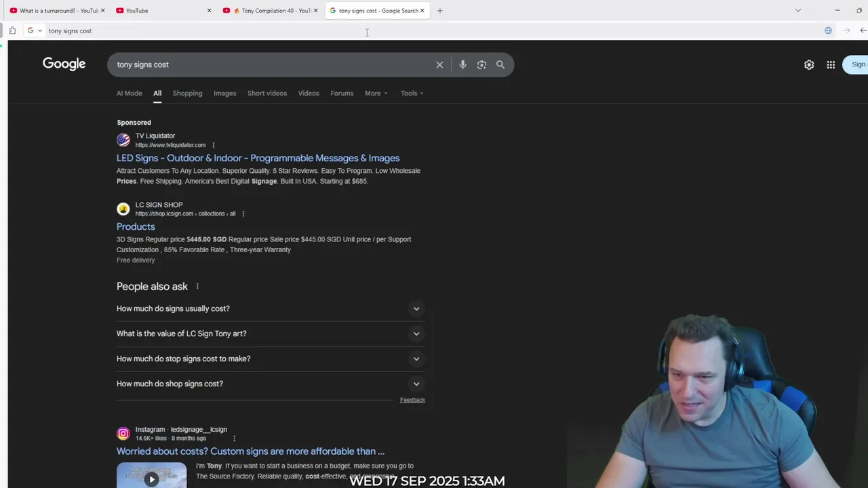Open options menu beside LC SIGN SHOP ad
Viewport: 868px width, 488px height.
pyautogui.click(x=243, y=213)
